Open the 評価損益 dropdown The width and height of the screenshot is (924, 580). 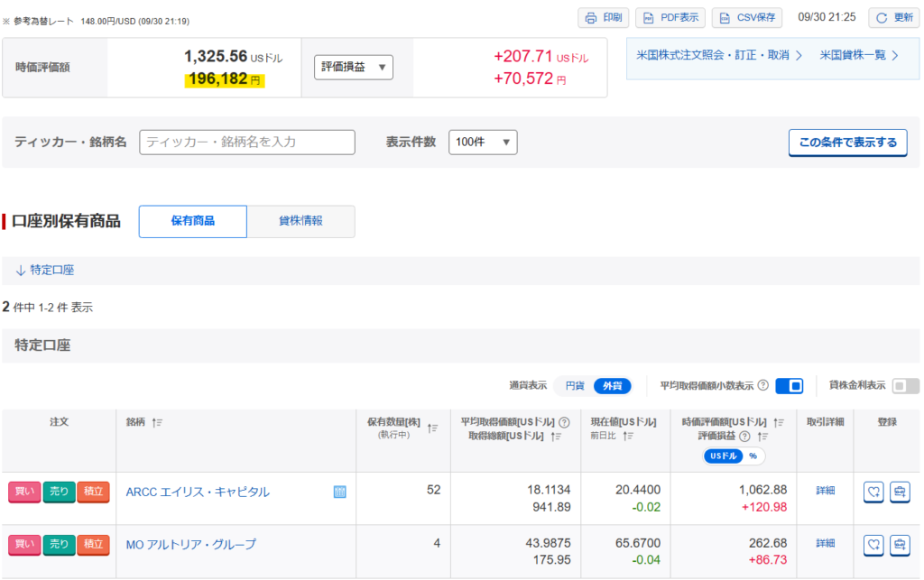[354, 67]
